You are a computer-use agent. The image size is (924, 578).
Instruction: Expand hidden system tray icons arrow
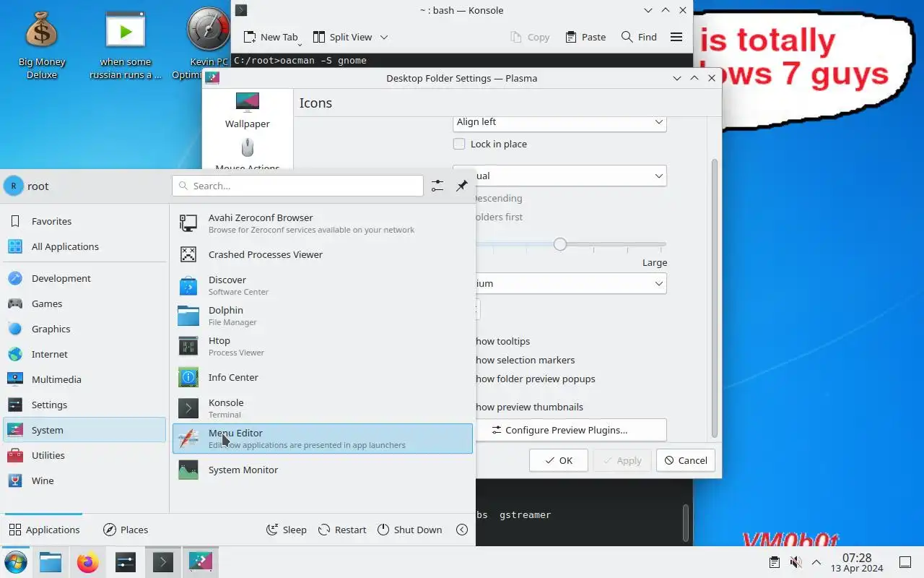[x=816, y=562]
